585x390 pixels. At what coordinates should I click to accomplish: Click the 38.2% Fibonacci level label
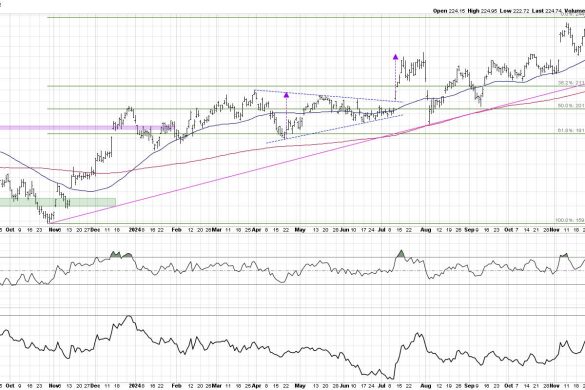tap(571, 83)
